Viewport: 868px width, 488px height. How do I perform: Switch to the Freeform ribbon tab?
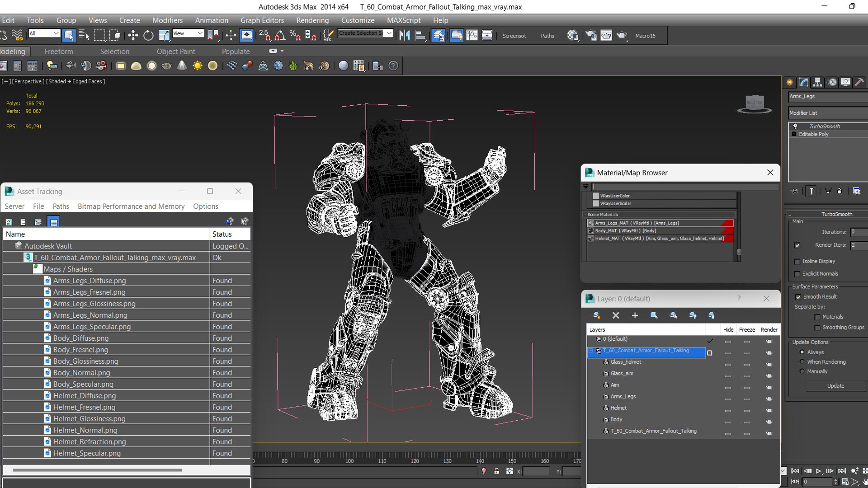59,52
